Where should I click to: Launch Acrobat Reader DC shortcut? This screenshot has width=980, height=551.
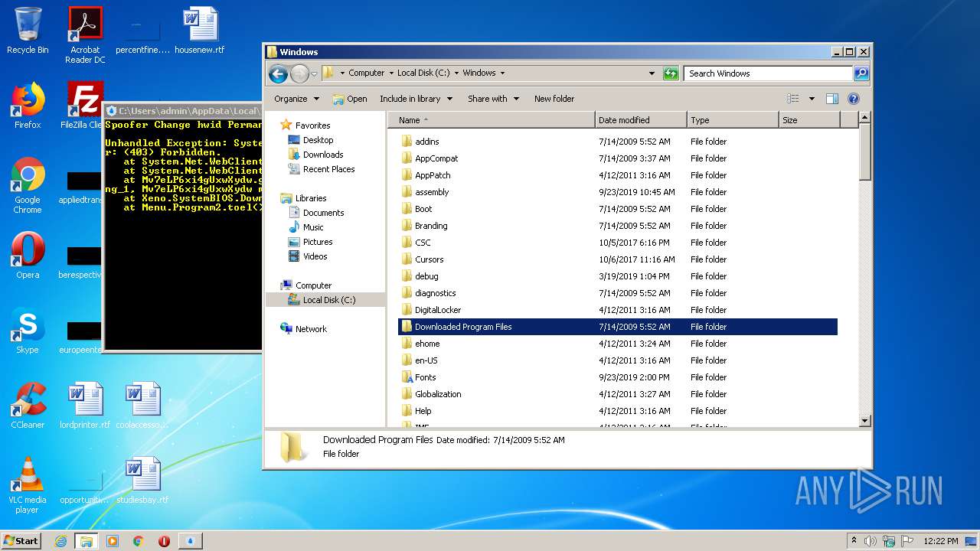point(85,36)
